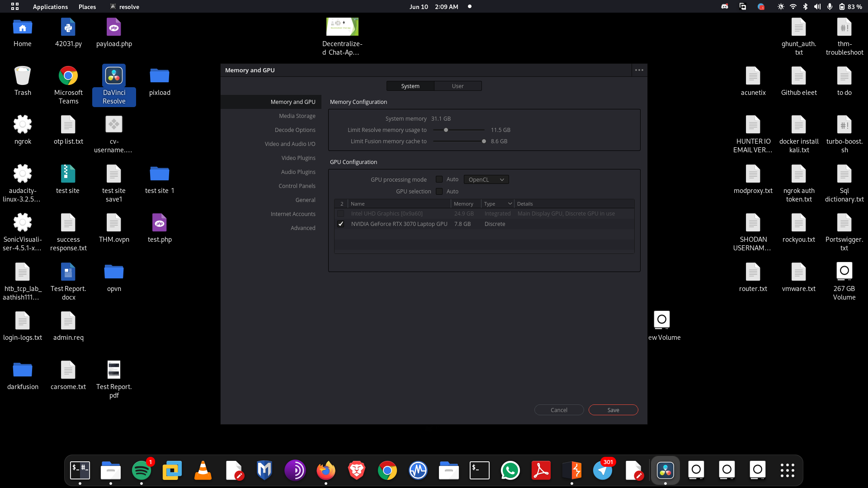Select Media Storage in the sidebar

[x=297, y=116]
